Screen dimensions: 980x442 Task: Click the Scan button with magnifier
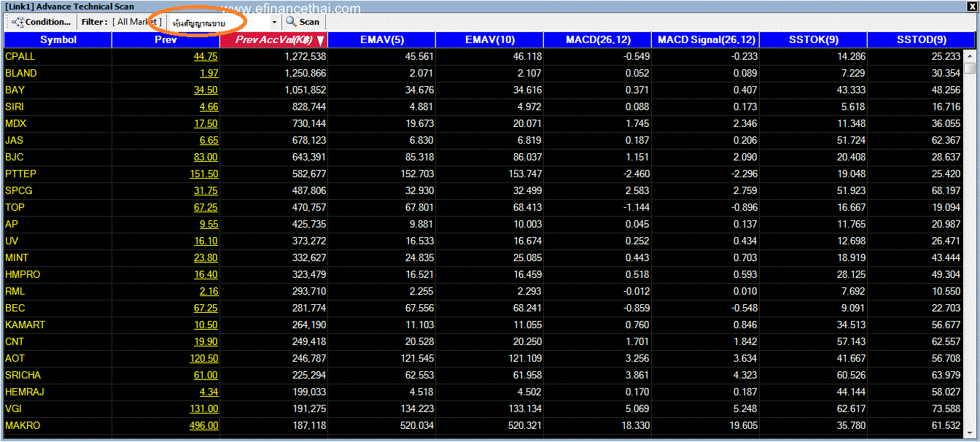pyautogui.click(x=303, y=22)
